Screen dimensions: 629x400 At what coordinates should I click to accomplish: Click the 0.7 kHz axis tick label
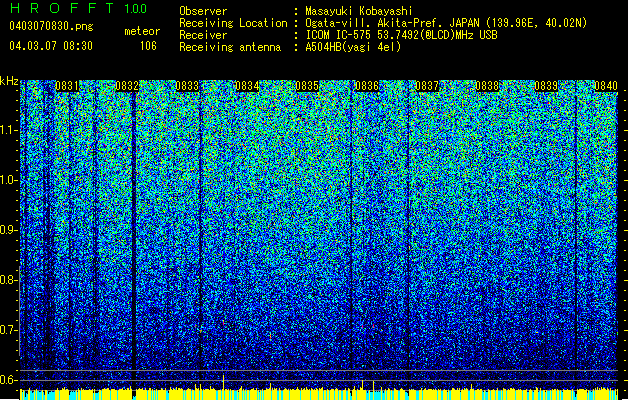point(9,330)
